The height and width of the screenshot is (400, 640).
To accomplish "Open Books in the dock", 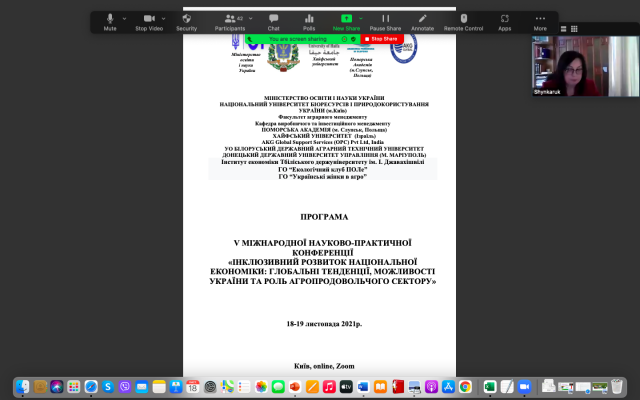I will tap(380, 387).
